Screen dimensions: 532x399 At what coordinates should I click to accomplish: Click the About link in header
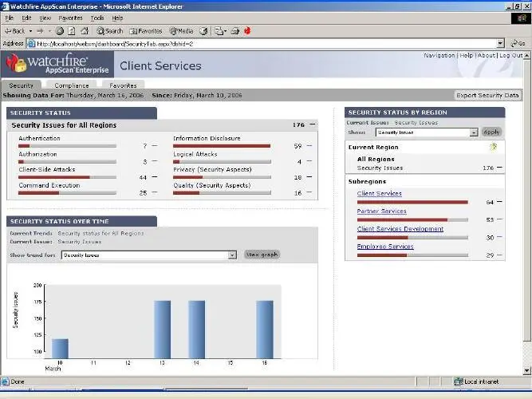(x=487, y=55)
